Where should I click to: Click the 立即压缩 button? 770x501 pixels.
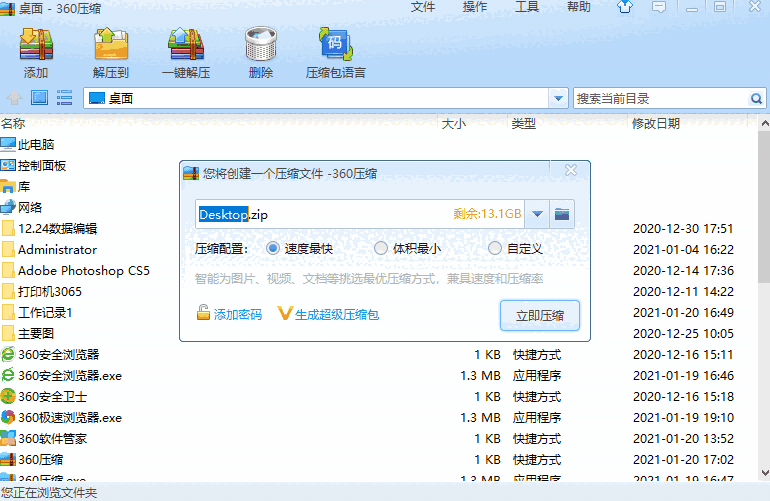click(540, 315)
